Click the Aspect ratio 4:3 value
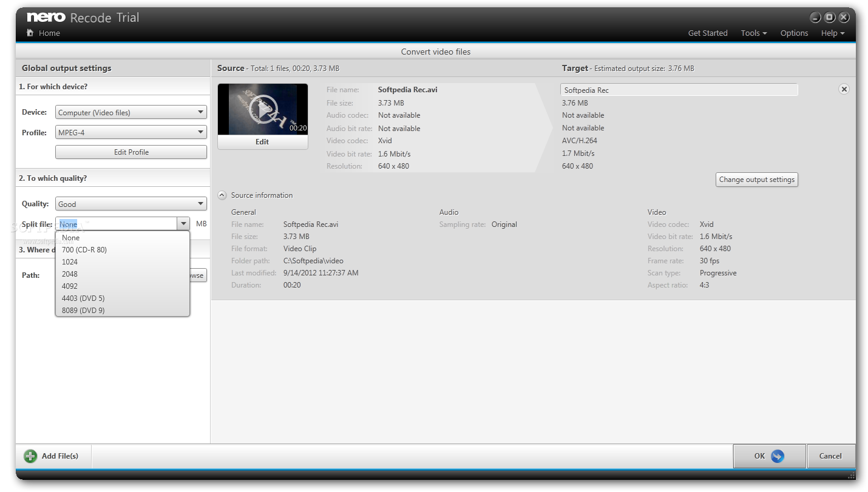This screenshot has height=492, width=868. tap(704, 285)
